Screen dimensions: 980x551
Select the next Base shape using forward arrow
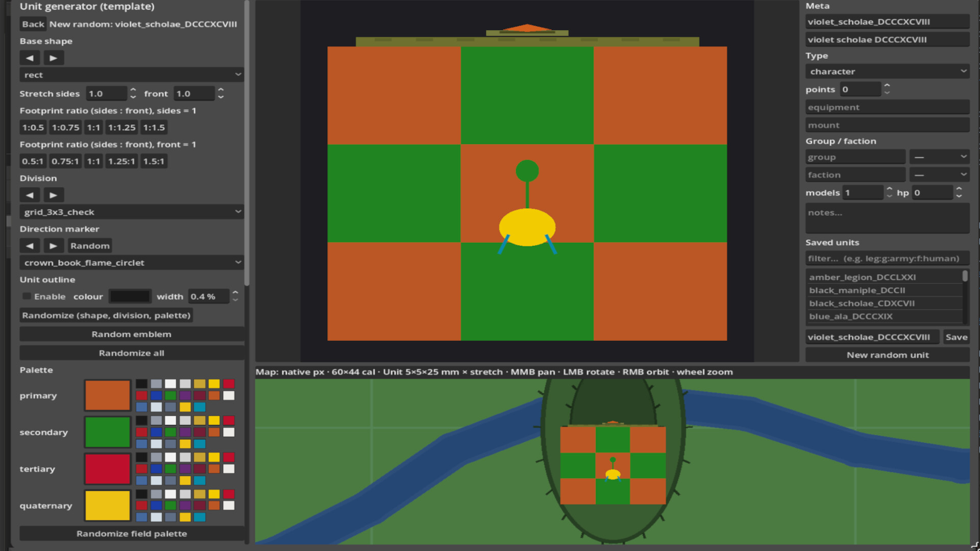pos(54,58)
